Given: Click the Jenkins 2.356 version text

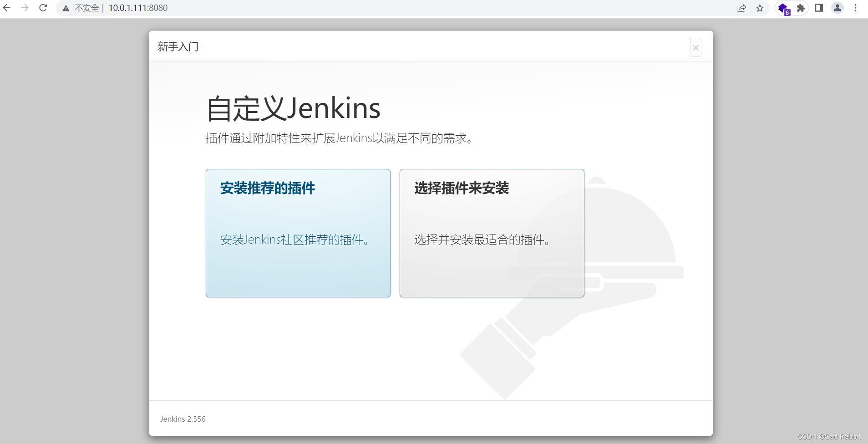Looking at the screenshot, I should click(183, 419).
